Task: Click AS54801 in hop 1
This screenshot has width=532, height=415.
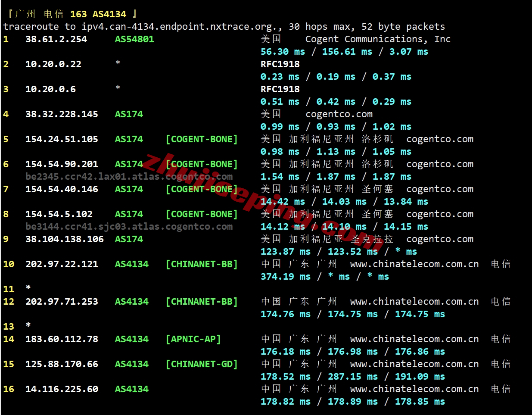Action: click(134, 39)
